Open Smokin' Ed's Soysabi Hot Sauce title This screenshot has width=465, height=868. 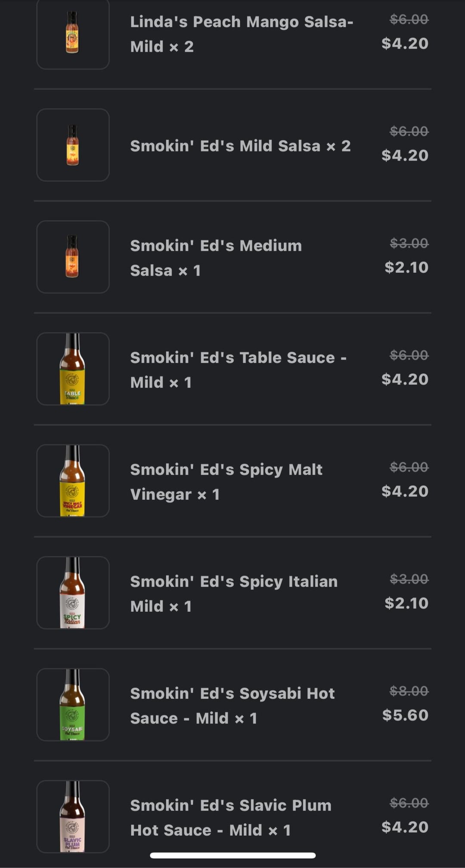pyautogui.click(x=232, y=705)
